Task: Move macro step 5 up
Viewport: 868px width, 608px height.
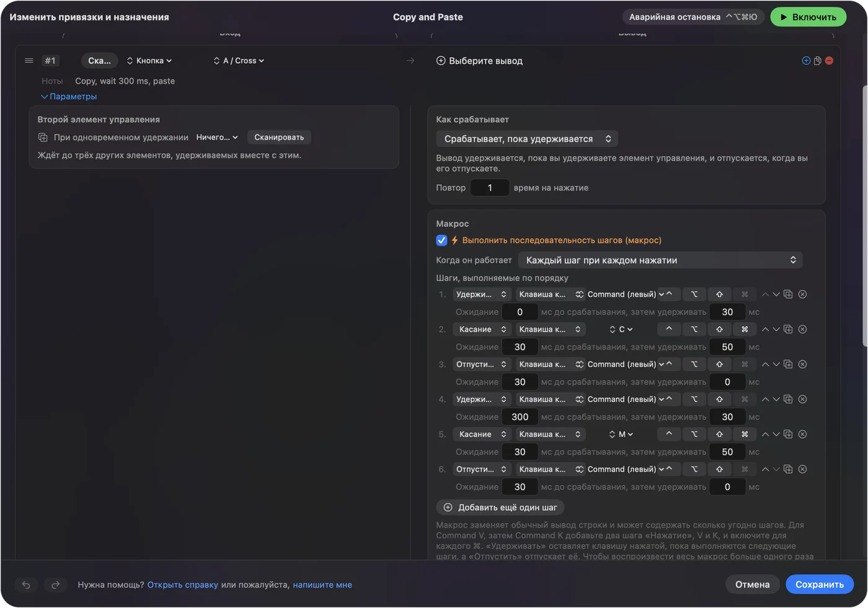Action: pos(765,434)
